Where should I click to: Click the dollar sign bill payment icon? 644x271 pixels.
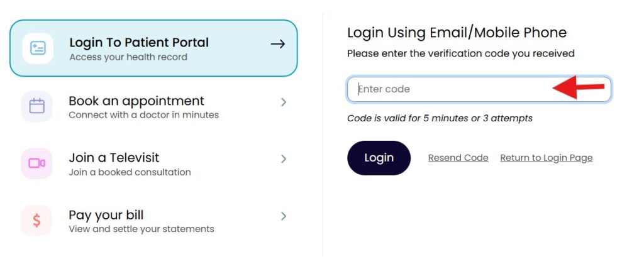(x=37, y=220)
